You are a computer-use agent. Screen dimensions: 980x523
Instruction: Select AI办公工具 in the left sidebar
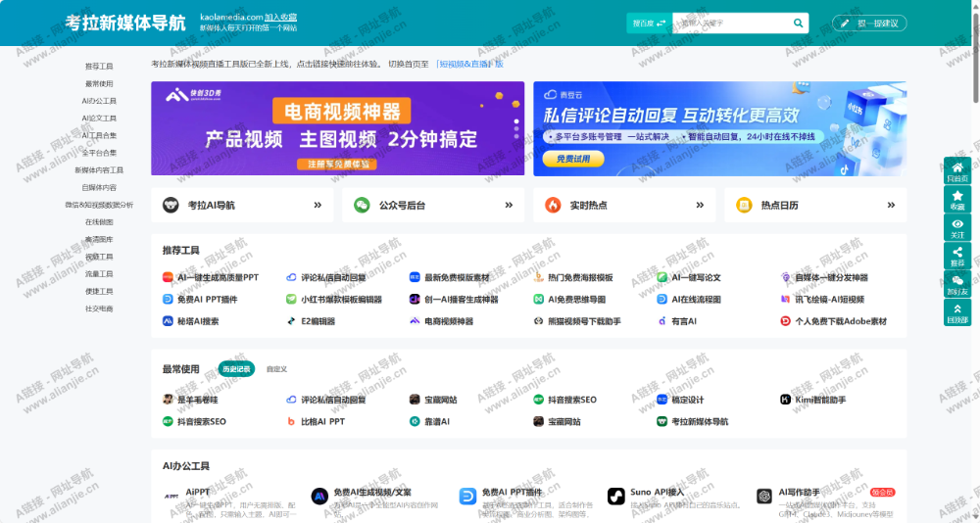click(99, 101)
